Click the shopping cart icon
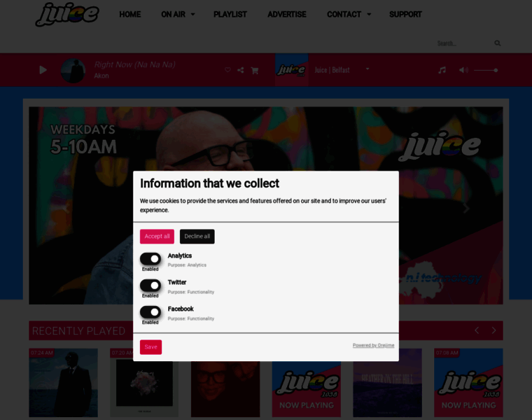 coord(255,71)
